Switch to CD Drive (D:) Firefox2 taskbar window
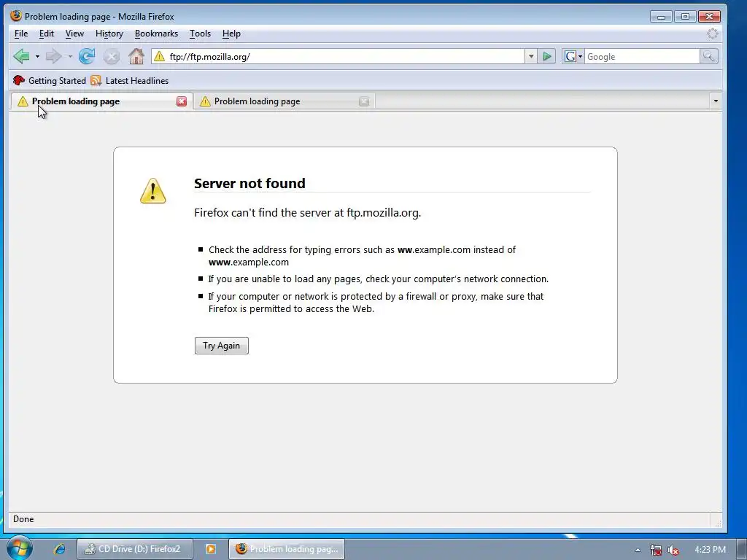The width and height of the screenshot is (747, 560). pyautogui.click(x=135, y=549)
